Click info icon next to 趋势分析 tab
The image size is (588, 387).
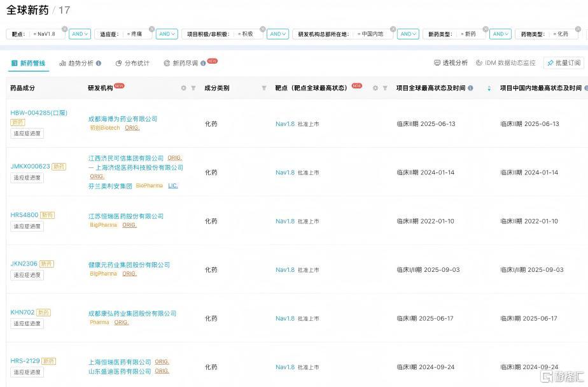coord(99,64)
